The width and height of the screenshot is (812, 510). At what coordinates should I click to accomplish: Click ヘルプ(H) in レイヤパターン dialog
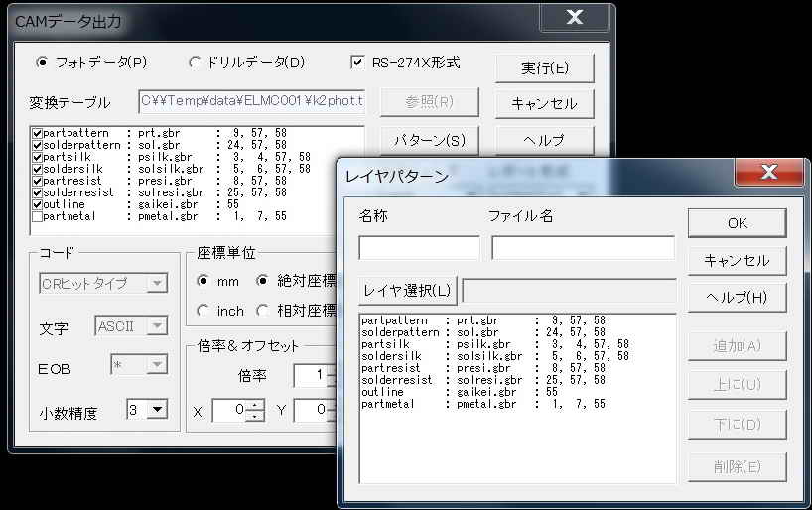(737, 297)
